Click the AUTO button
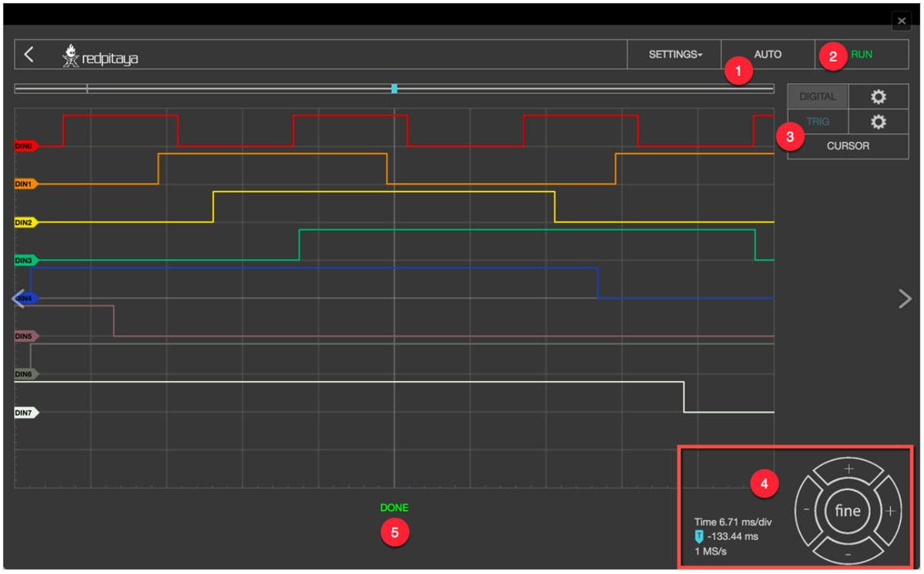 pos(767,55)
